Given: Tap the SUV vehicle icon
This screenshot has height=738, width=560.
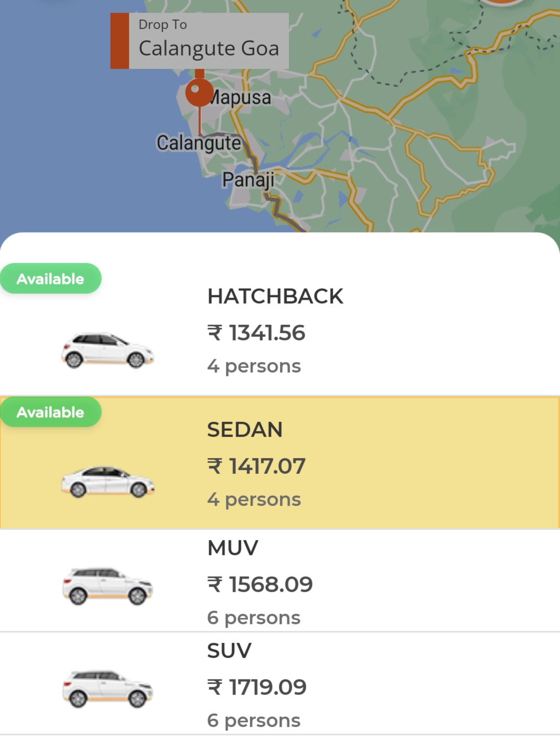Looking at the screenshot, I should tap(107, 689).
